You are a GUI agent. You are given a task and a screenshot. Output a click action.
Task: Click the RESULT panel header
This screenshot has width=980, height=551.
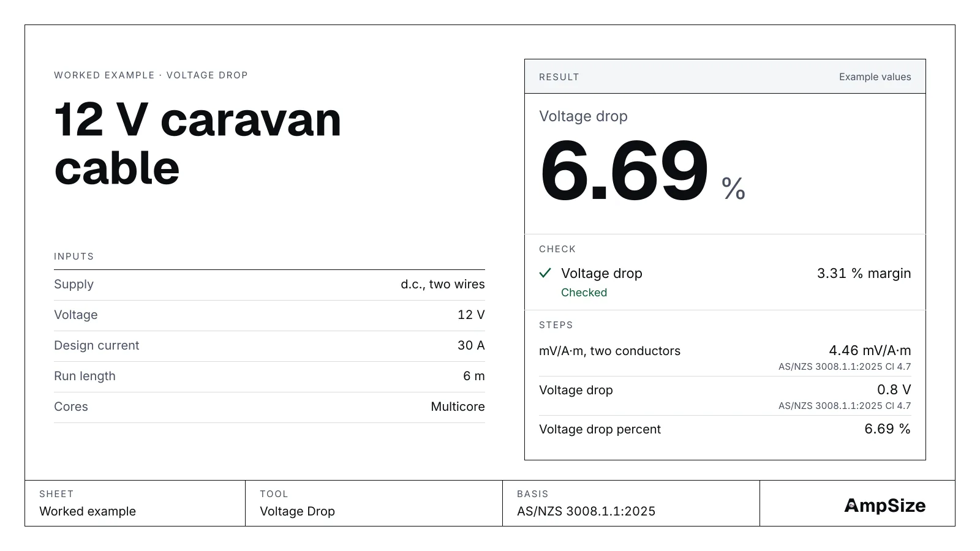tap(725, 77)
